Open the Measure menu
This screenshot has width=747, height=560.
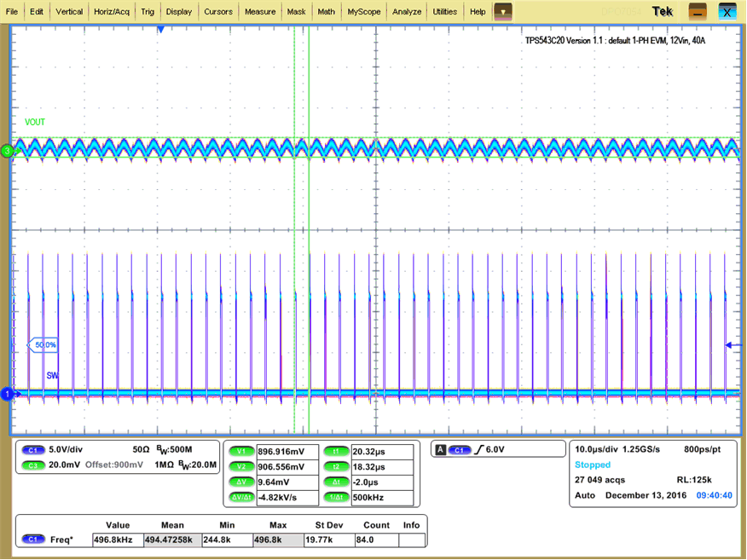pyautogui.click(x=262, y=11)
